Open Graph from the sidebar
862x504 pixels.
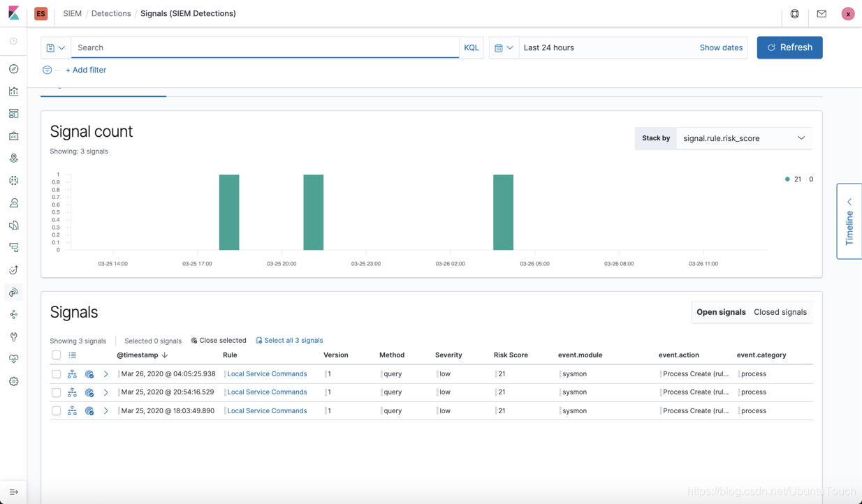[13, 315]
